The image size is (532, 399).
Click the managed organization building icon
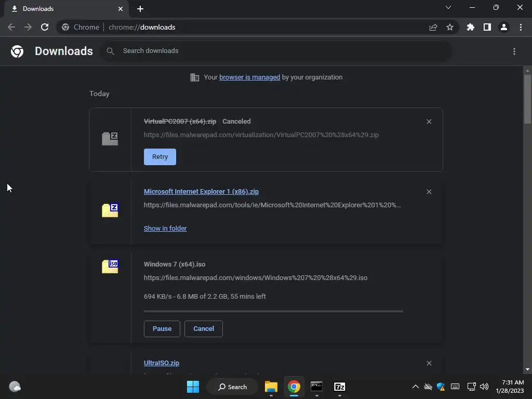[195, 77]
